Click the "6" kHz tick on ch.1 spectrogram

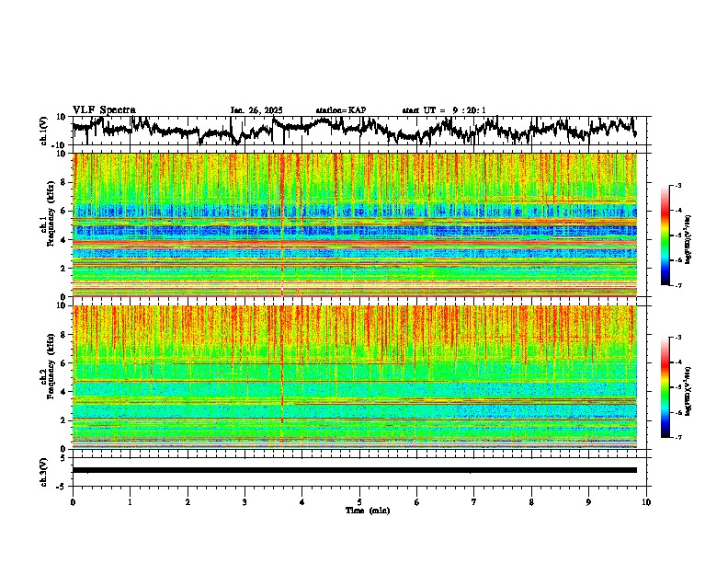pyautogui.click(x=64, y=211)
